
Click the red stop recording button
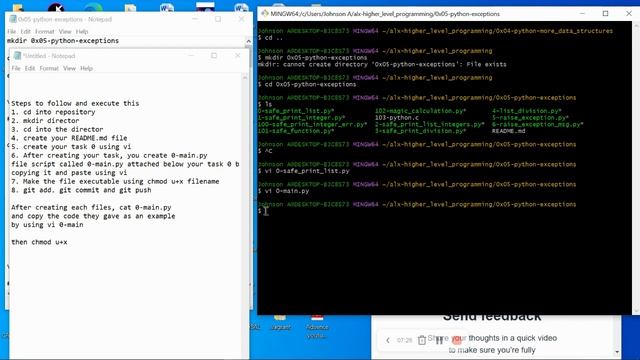457,340
